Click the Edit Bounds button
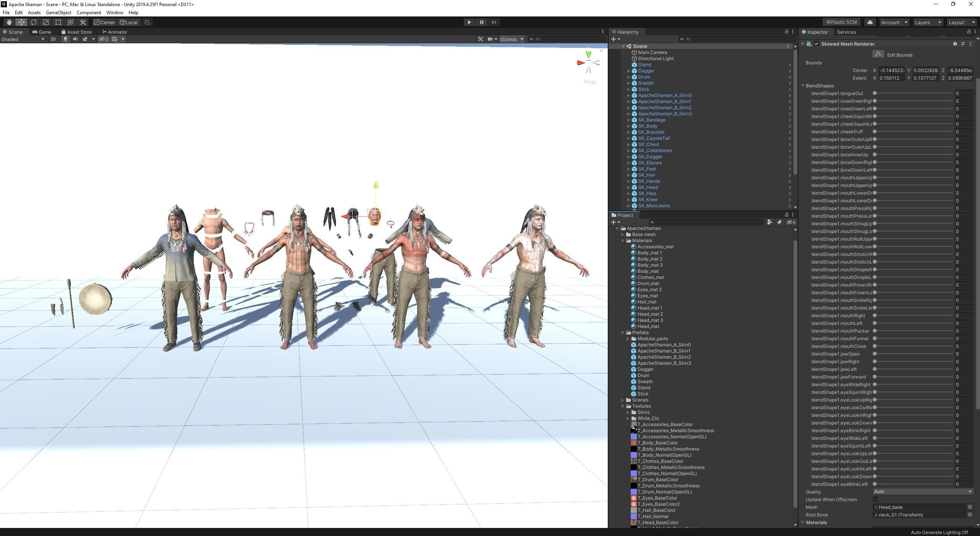This screenshot has width=980, height=536. point(878,54)
